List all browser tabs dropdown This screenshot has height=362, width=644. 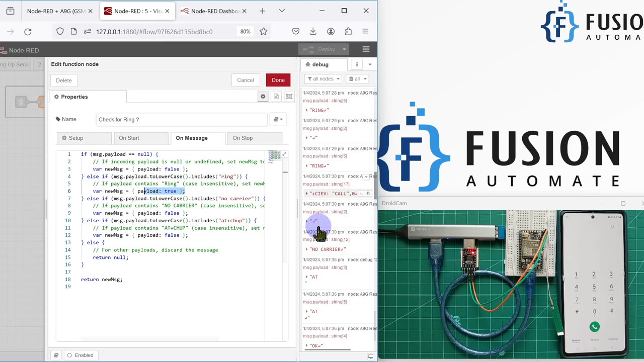coord(282,11)
